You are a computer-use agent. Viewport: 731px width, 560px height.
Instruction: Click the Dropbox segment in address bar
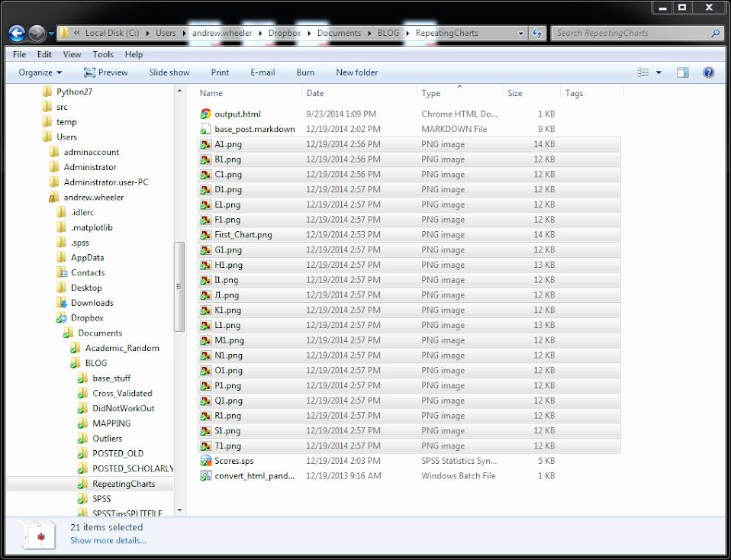pos(285,33)
